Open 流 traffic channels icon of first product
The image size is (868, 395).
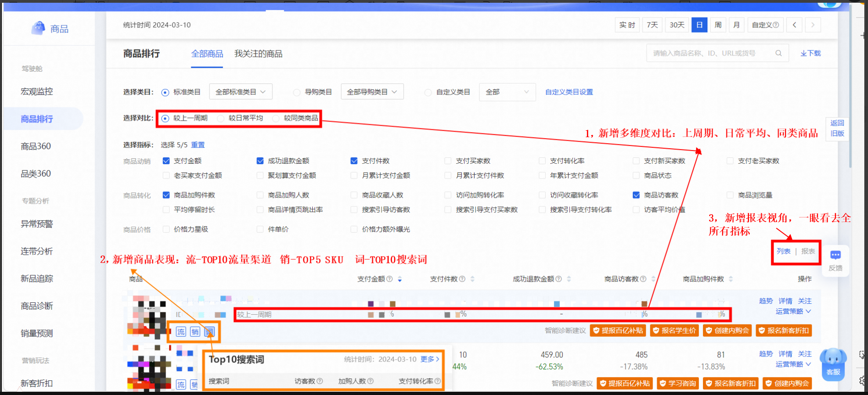tap(181, 332)
